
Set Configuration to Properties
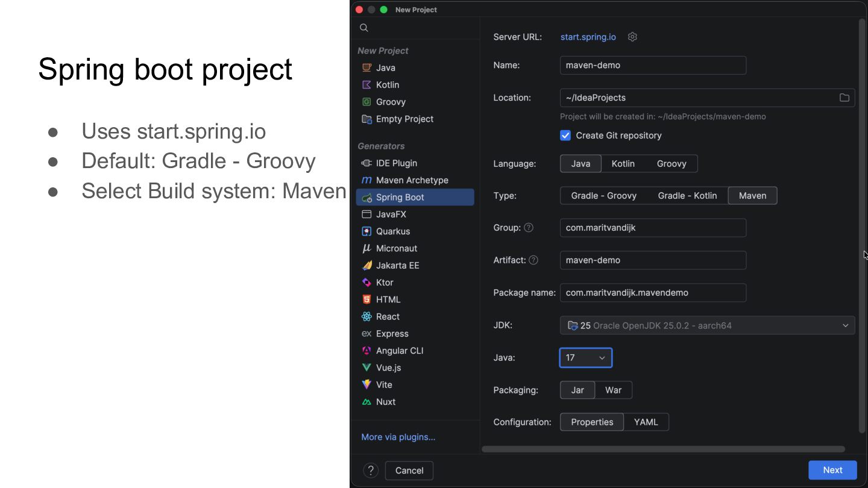(x=592, y=422)
